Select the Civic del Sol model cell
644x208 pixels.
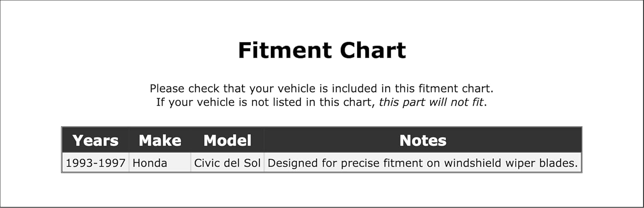[227, 163]
